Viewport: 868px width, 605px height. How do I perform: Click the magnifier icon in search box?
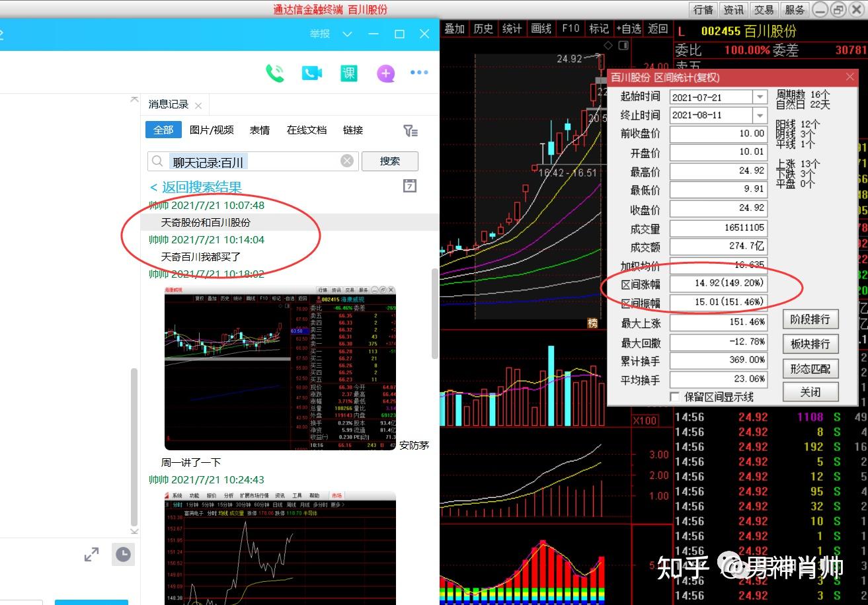pyautogui.click(x=157, y=161)
